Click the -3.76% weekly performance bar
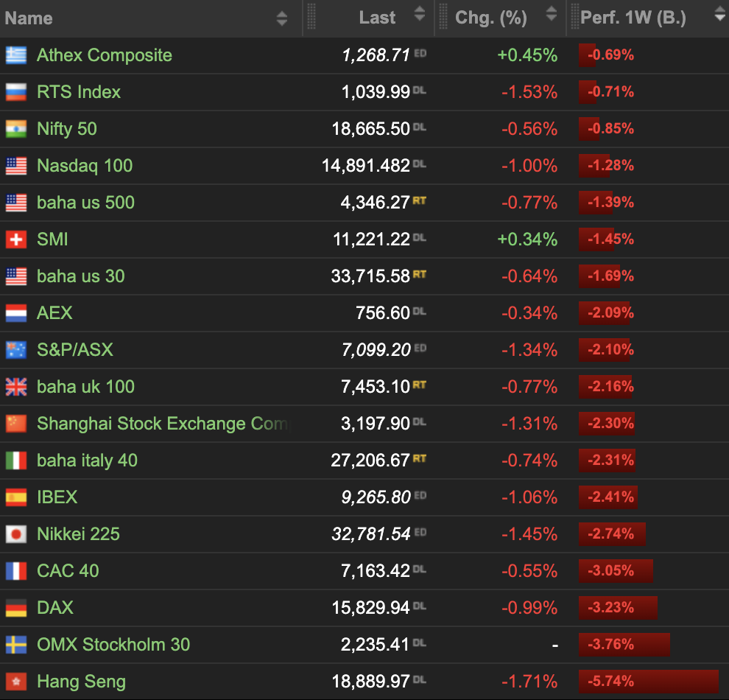 click(624, 645)
